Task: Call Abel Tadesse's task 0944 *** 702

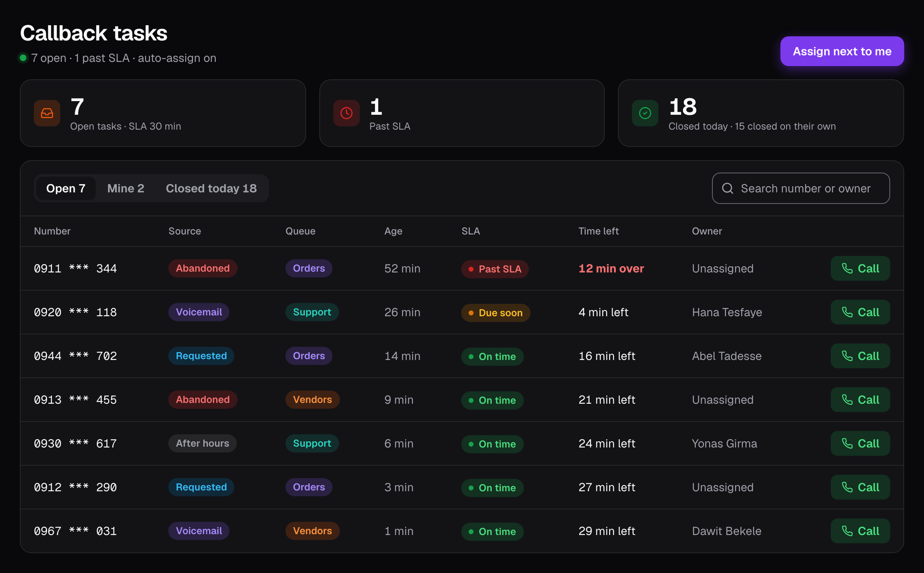Action: point(860,356)
